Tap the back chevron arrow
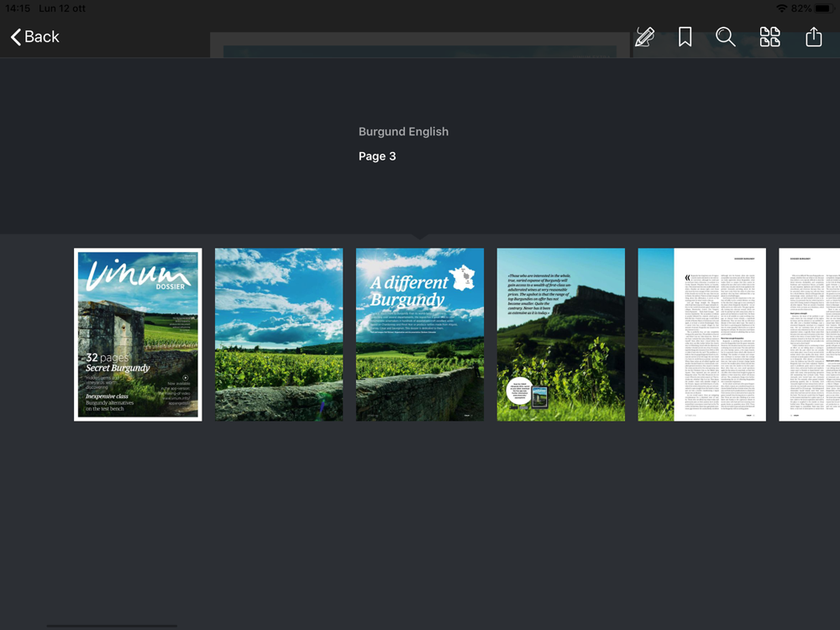 pos(16,37)
